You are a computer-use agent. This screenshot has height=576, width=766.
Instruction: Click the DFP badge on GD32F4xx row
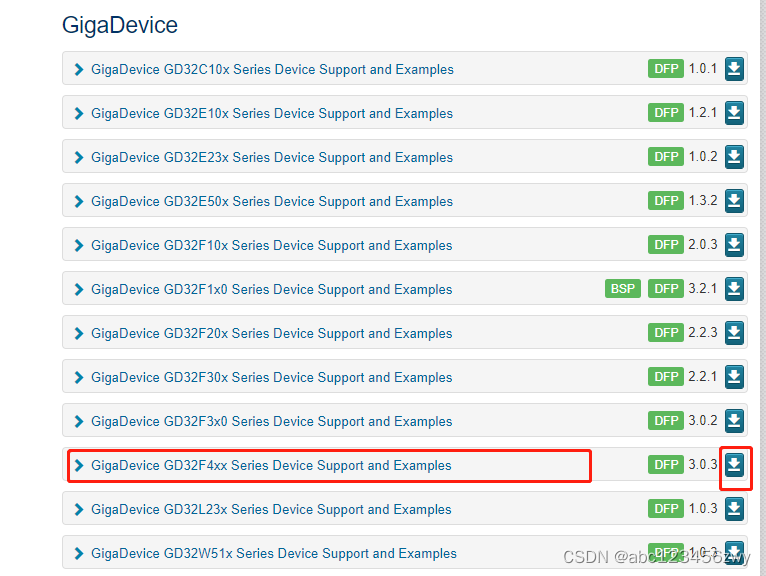[x=666, y=465]
